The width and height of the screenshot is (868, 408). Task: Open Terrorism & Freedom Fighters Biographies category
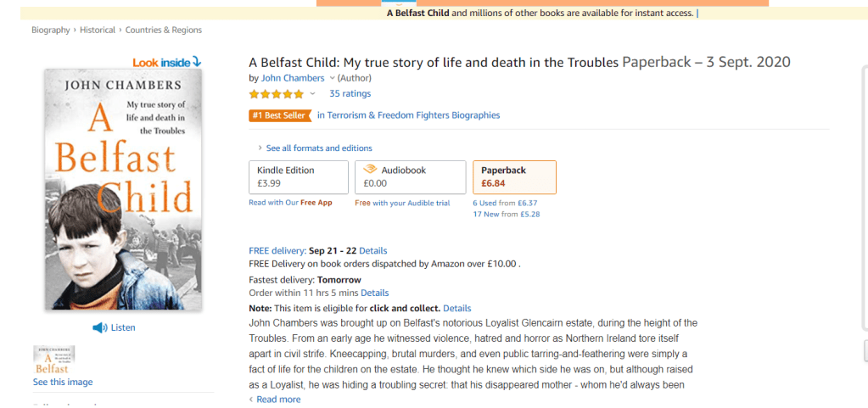pos(408,115)
